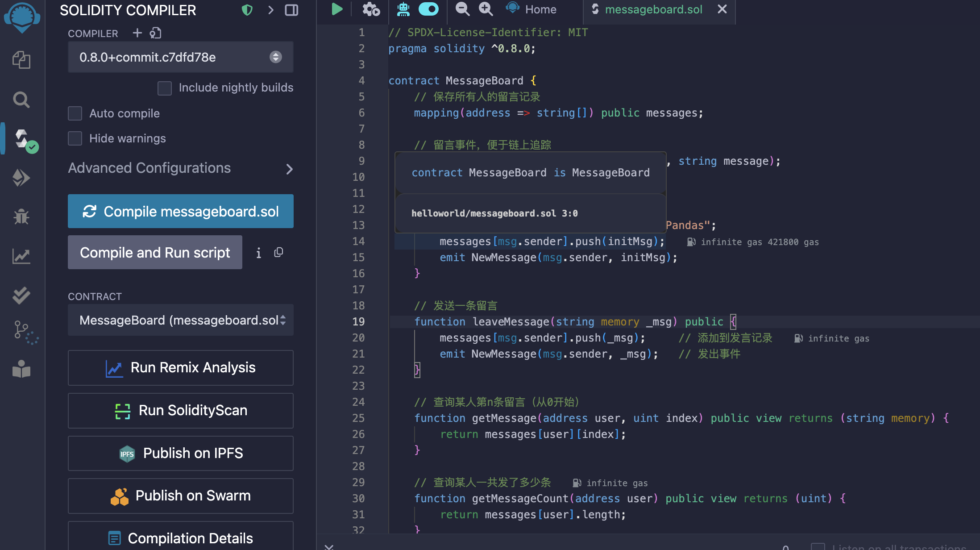Click the info icon beside Compile and Run
This screenshot has height=550, width=980.
coord(258,253)
